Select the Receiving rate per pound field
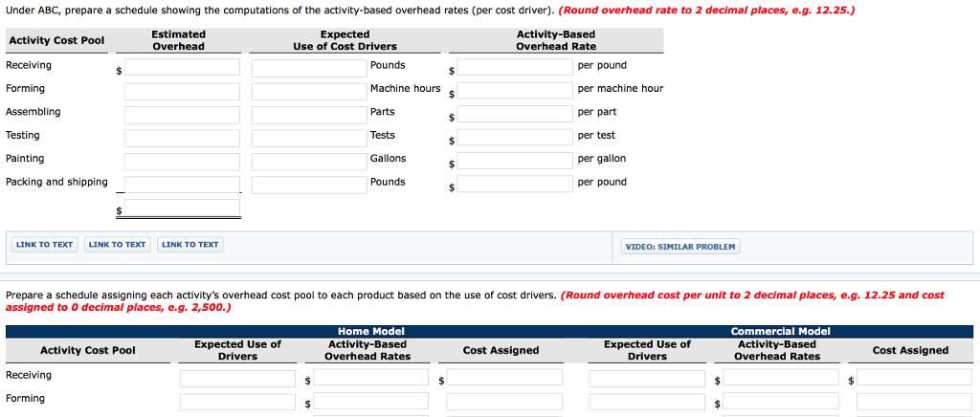This screenshot has height=417, width=980. click(514, 67)
